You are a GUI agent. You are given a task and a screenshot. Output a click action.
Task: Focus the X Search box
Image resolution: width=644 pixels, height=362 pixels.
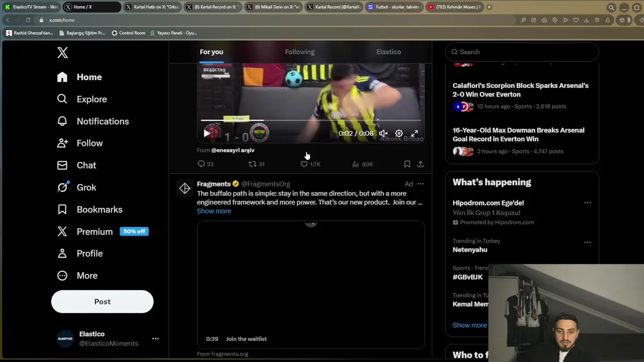[x=522, y=52]
